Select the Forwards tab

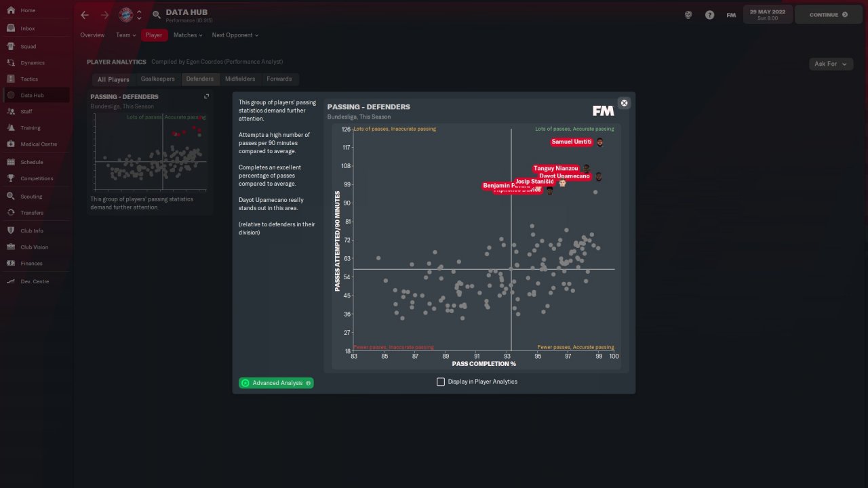click(279, 79)
